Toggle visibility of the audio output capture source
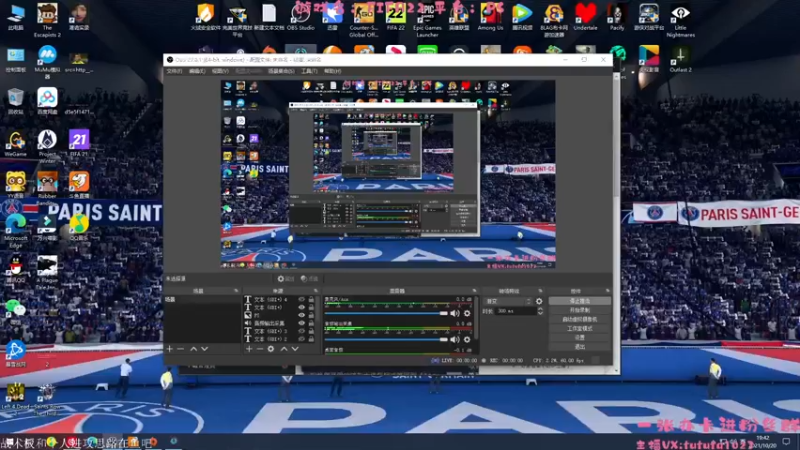The image size is (800, 450). (x=302, y=323)
